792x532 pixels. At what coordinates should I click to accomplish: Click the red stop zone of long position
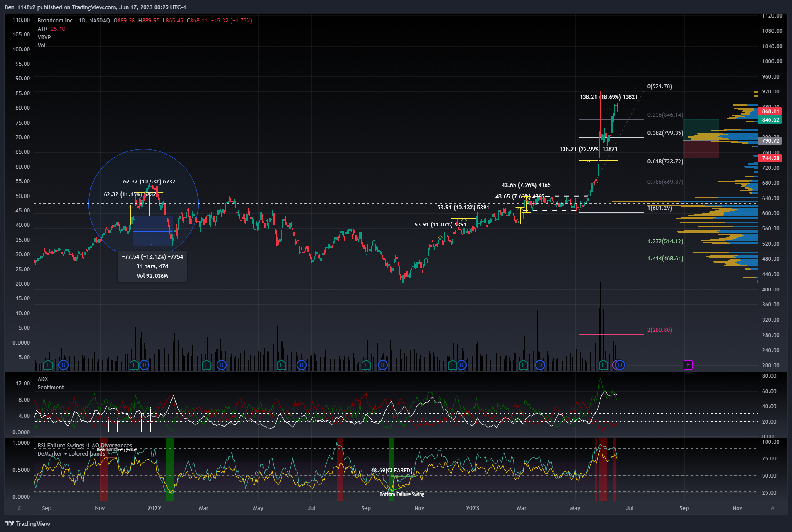701,150
